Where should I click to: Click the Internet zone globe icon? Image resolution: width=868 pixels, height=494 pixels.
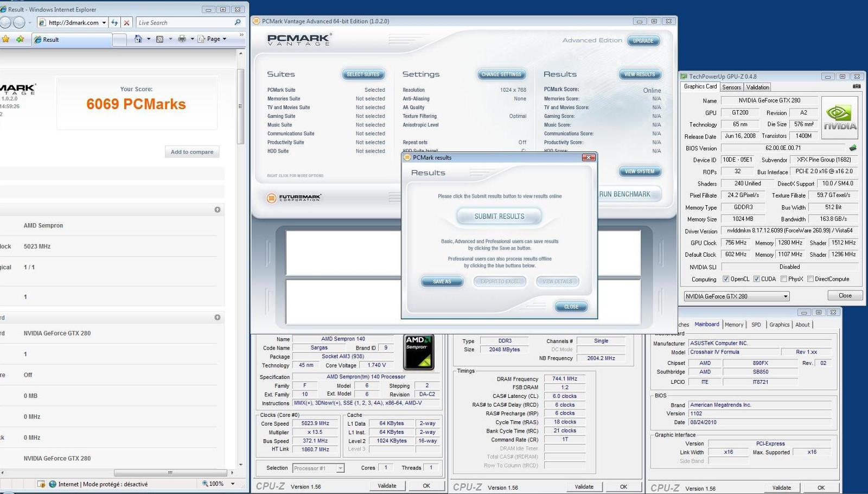pos(53,484)
